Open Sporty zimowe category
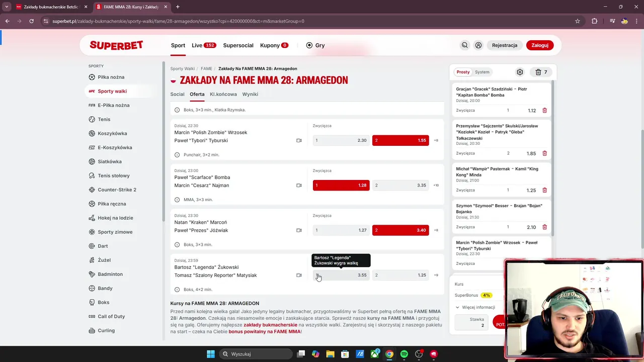644x362 pixels. (111, 232)
